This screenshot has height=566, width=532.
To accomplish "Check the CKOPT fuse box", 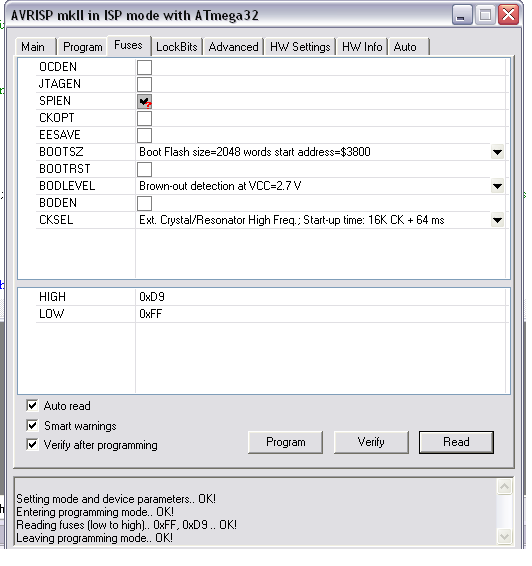I will pyautogui.click(x=144, y=118).
